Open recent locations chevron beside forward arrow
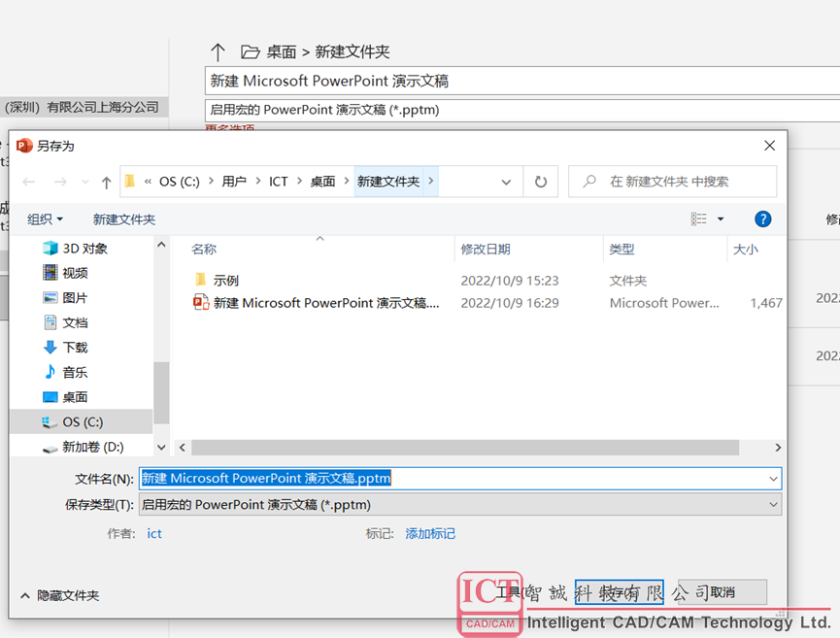 [x=85, y=183]
